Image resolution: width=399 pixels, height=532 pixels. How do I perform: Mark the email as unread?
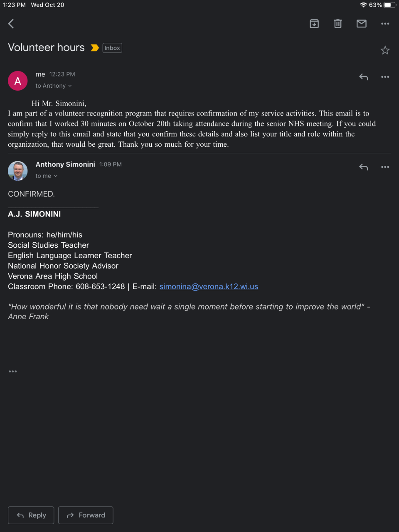click(x=362, y=24)
